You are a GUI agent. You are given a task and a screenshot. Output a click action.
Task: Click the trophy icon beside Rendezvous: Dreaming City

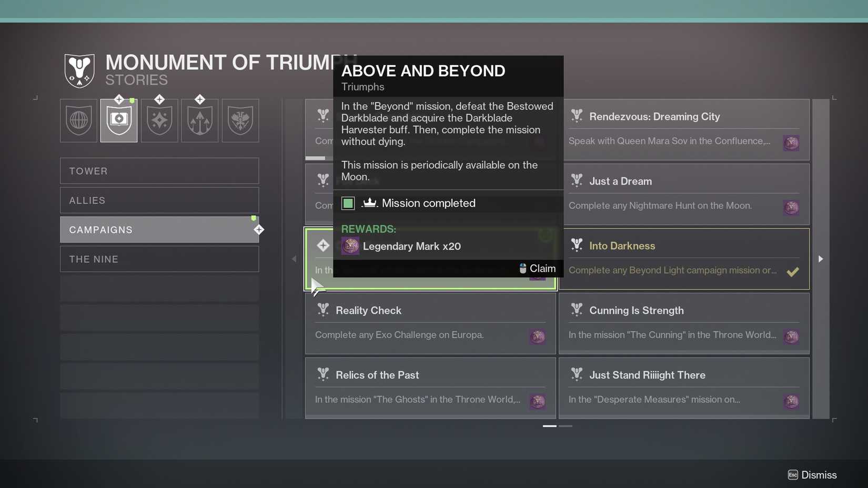coord(577,116)
